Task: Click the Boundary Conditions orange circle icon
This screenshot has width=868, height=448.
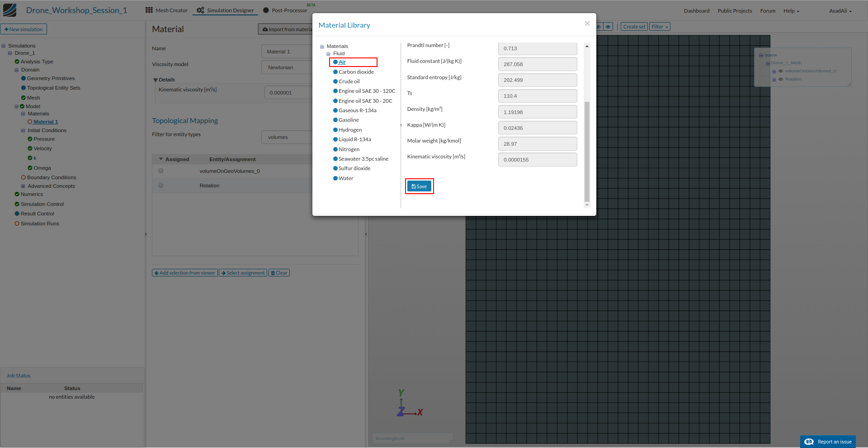Action: coord(24,177)
